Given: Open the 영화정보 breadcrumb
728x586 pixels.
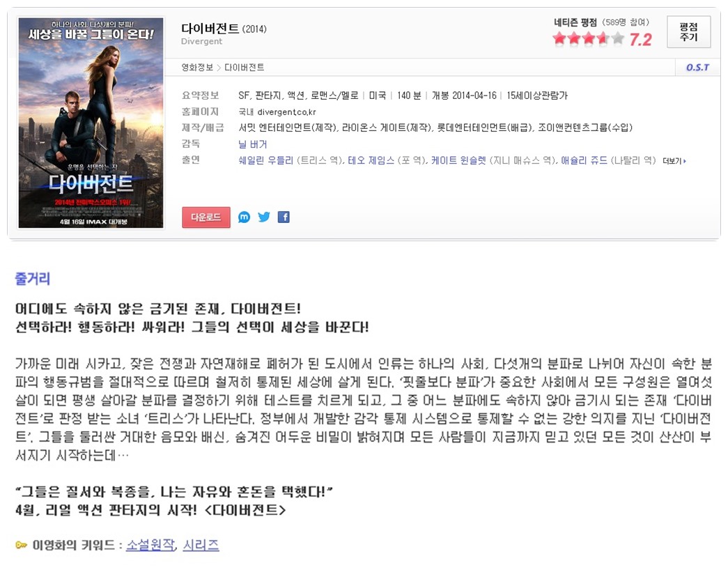Looking at the screenshot, I should tap(197, 68).
